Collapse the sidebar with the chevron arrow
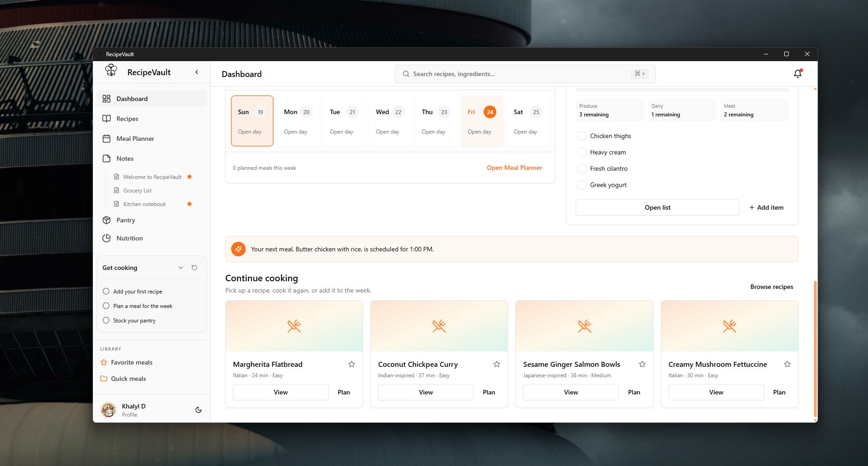The height and width of the screenshot is (466, 868). point(197,72)
